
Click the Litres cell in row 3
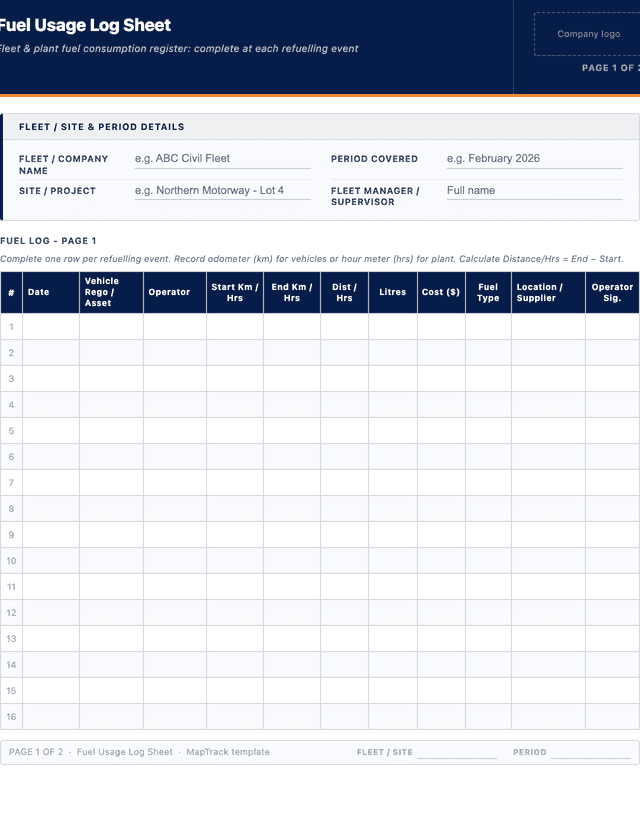[393, 379]
